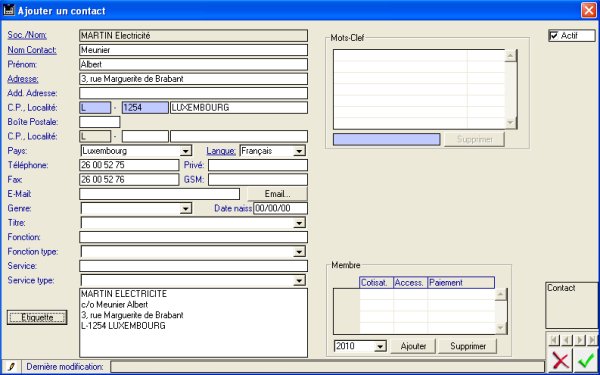Viewport: 600px width, 375px height.
Task: Click the Fax field 26 00 52 76
Action: (129, 179)
